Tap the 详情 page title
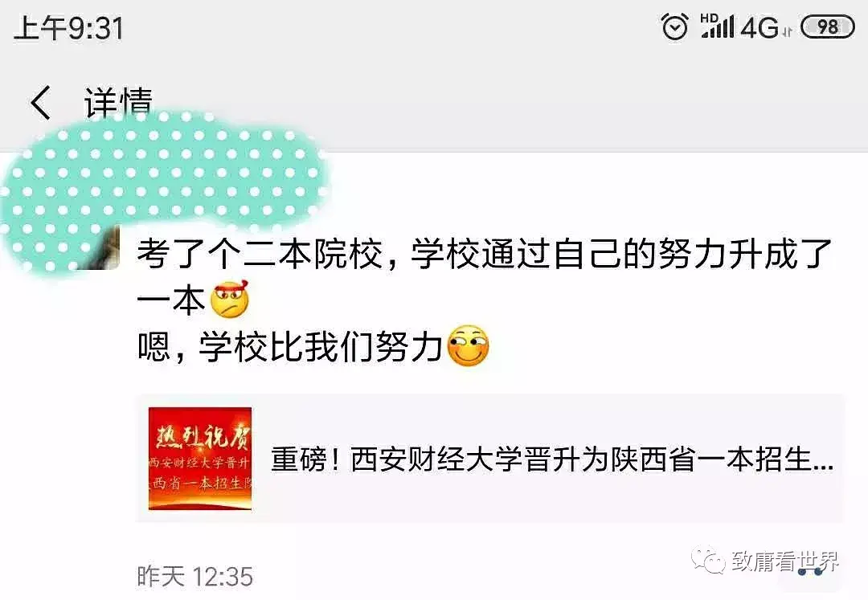Image resolution: width=868 pixels, height=600 pixels. coord(118,102)
